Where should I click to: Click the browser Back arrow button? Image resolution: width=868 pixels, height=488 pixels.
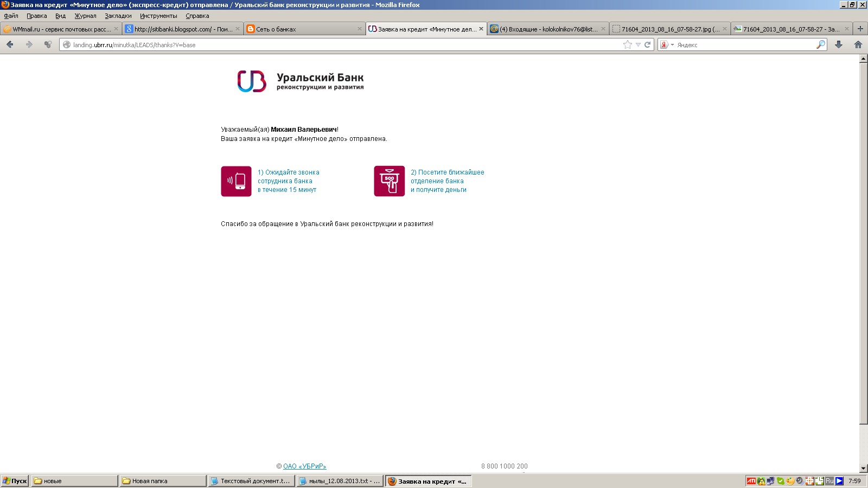(10, 44)
